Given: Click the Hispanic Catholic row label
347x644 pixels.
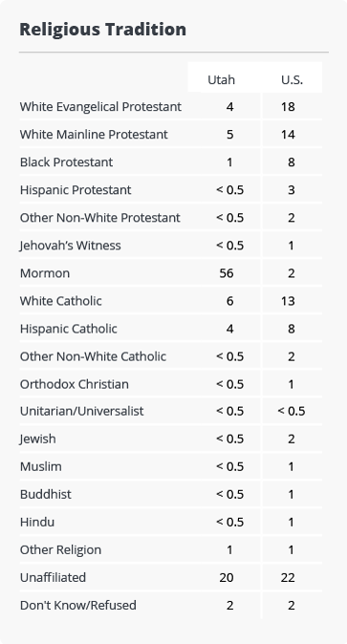Looking at the screenshot, I should [x=69, y=329].
